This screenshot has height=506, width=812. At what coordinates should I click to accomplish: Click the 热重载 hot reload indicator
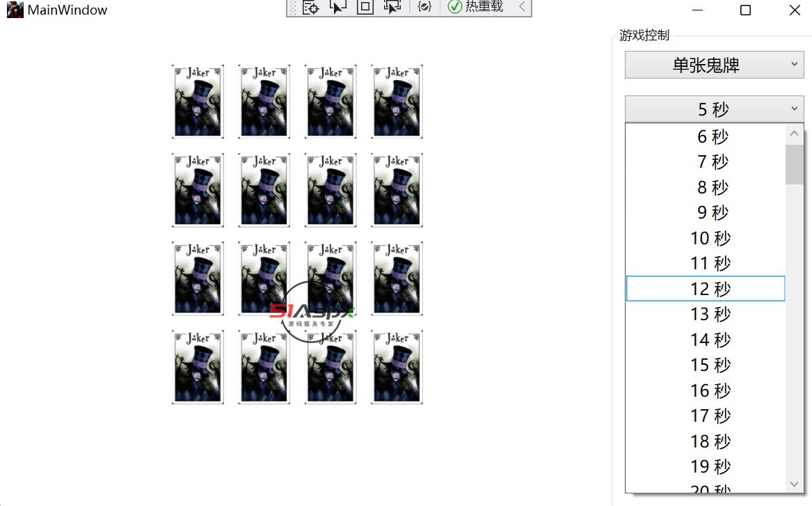[475, 7]
